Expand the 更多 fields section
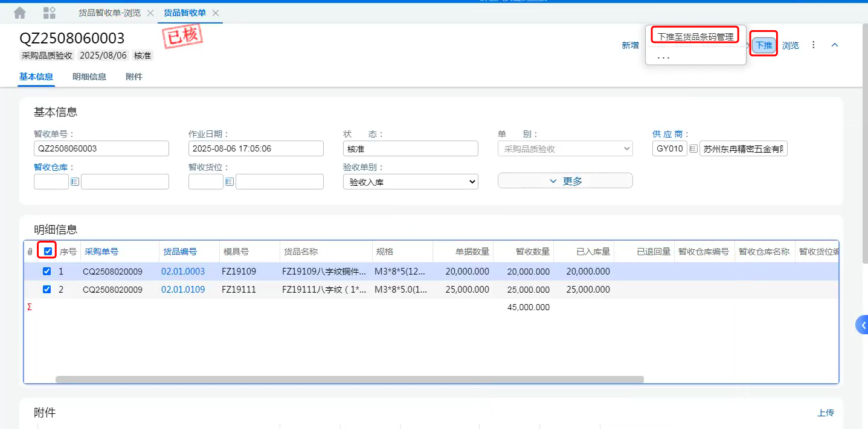The width and height of the screenshot is (868, 429). (565, 181)
